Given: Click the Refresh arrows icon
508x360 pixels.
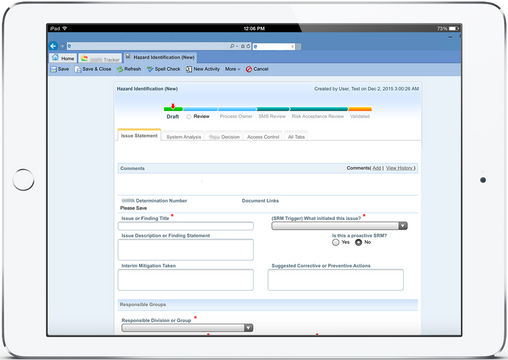Looking at the screenshot, I should (x=120, y=69).
